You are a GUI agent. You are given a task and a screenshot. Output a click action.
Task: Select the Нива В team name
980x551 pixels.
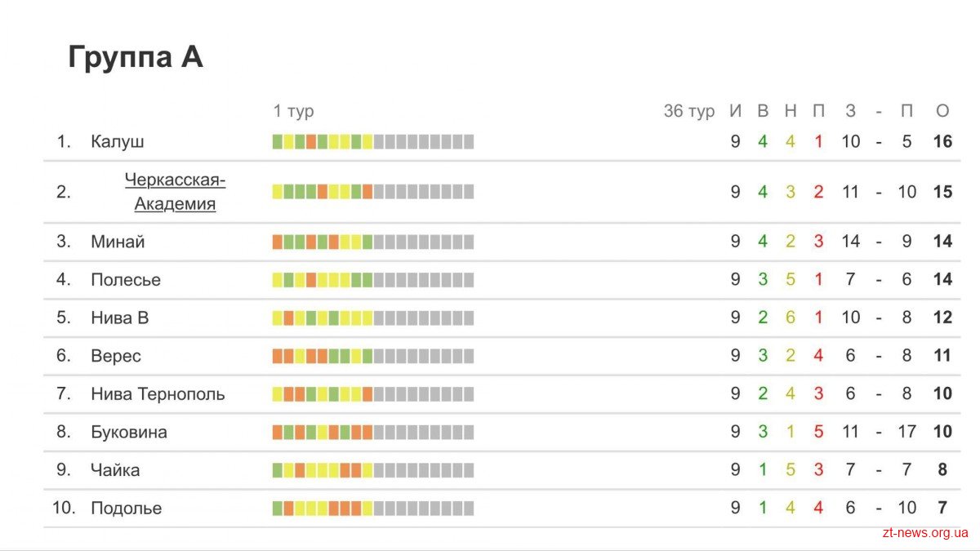pyautogui.click(x=120, y=318)
